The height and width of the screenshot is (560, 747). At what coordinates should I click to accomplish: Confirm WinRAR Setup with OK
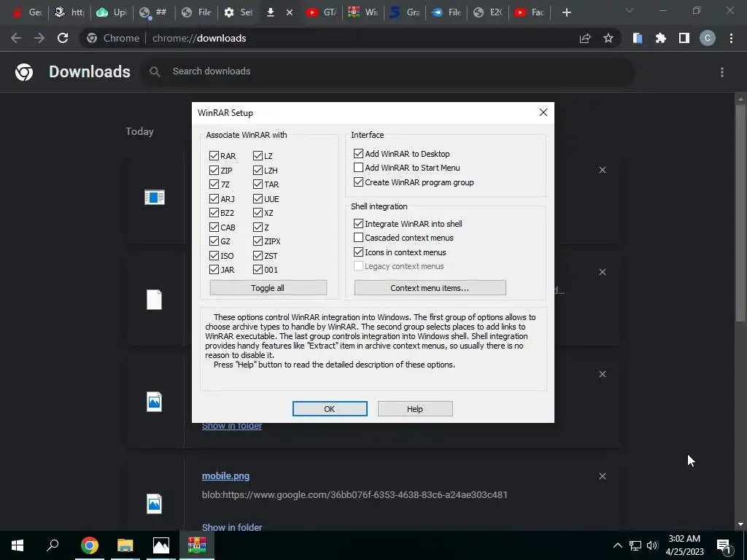coord(330,408)
